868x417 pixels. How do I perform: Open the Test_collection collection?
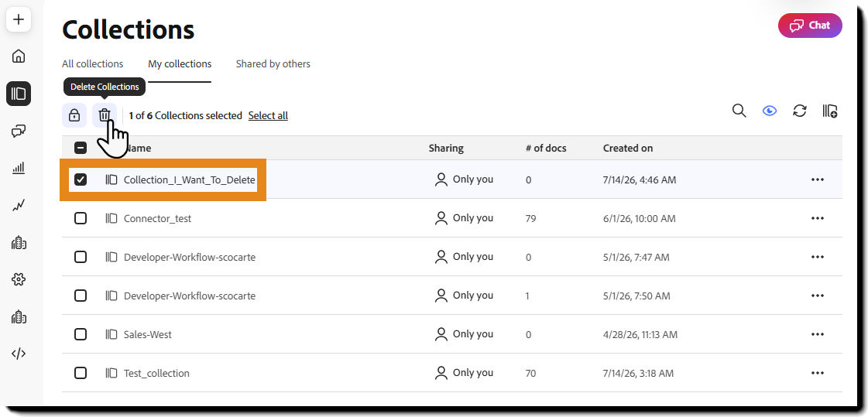(x=156, y=374)
